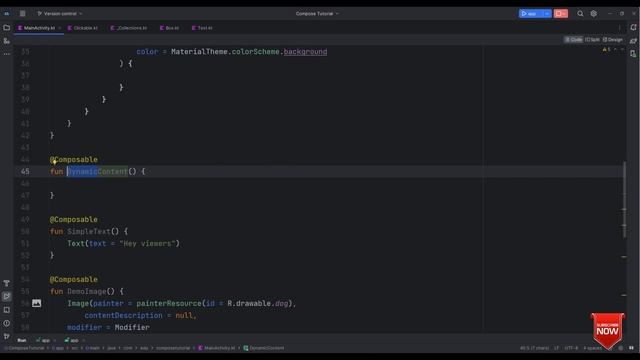
Task: Open the Build hammer tool window
Action: (7, 283)
